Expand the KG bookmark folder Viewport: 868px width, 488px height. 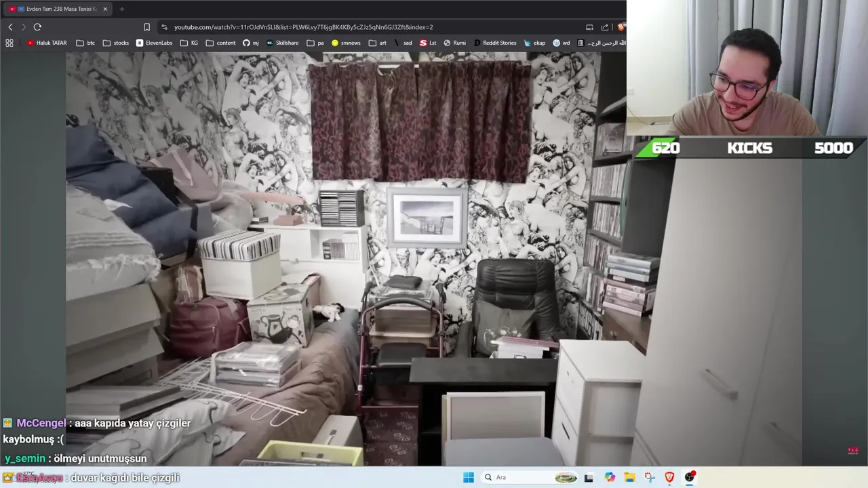coord(189,43)
